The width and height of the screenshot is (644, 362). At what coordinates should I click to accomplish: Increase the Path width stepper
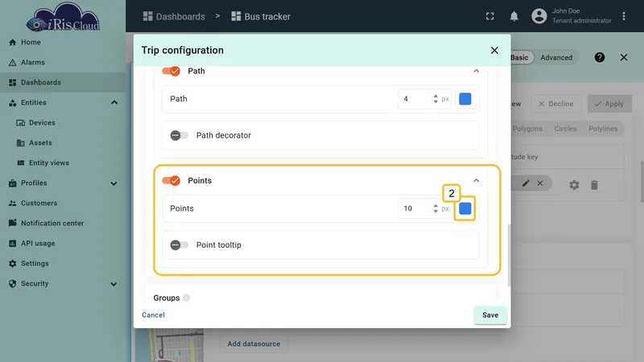coord(436,97)
